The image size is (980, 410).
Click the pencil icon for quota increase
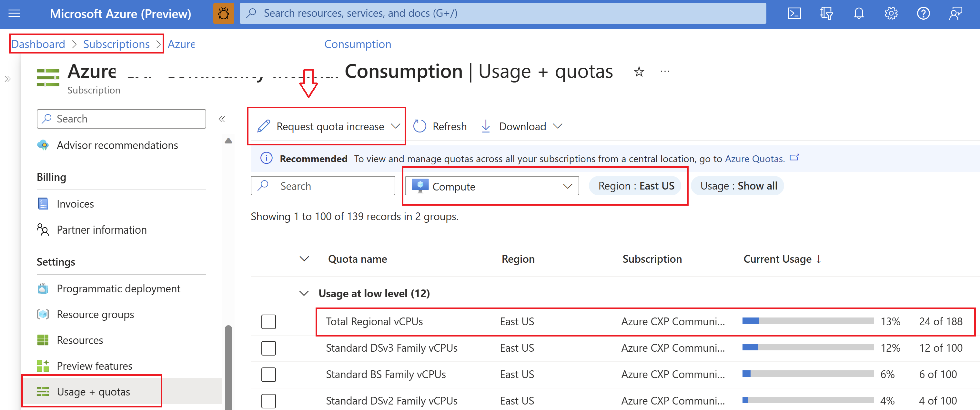click(264, 126)
